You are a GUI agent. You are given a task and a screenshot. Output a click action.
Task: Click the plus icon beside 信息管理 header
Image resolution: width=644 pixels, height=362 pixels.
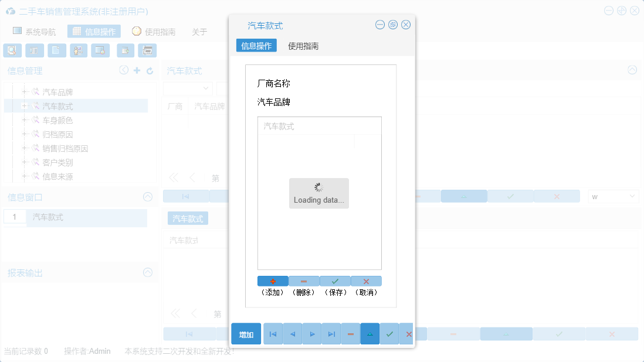click(136, 70)
